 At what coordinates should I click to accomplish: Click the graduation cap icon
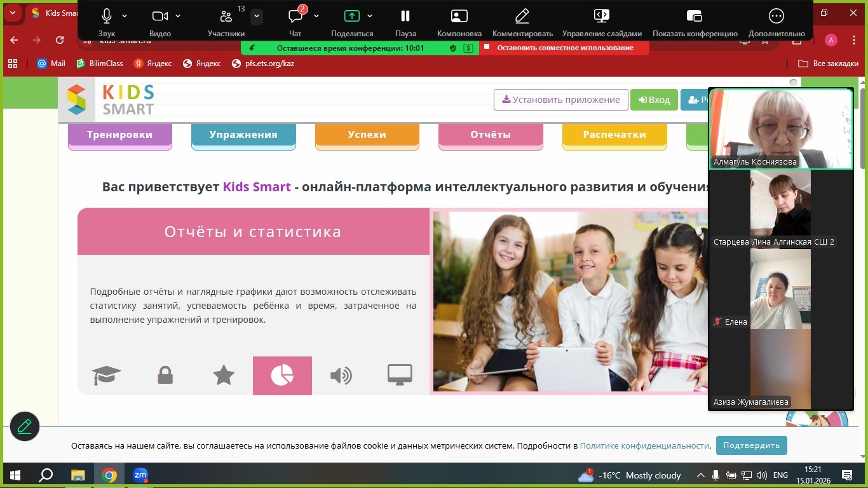coord(106,376)
